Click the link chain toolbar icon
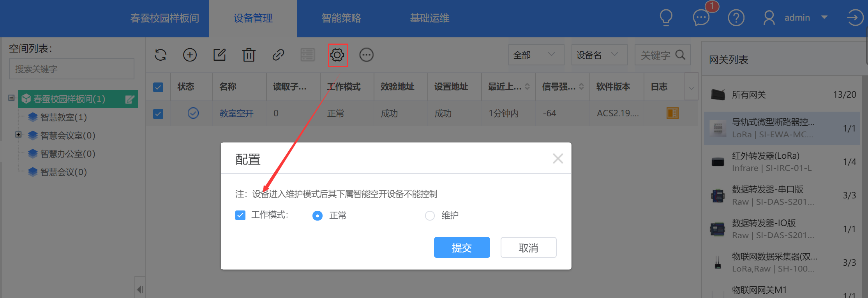868x298 pixels. pyautogui.click(x=278, y=55)
